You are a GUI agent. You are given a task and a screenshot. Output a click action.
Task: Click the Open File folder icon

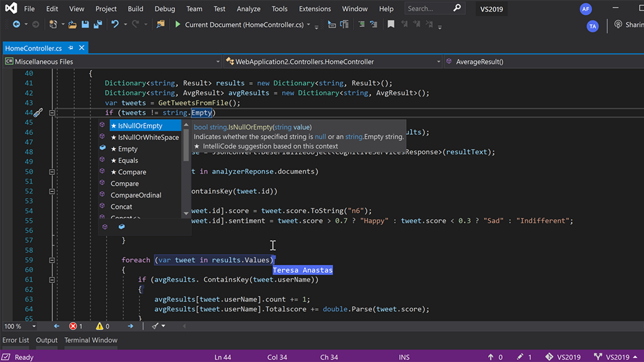(72, 24)
